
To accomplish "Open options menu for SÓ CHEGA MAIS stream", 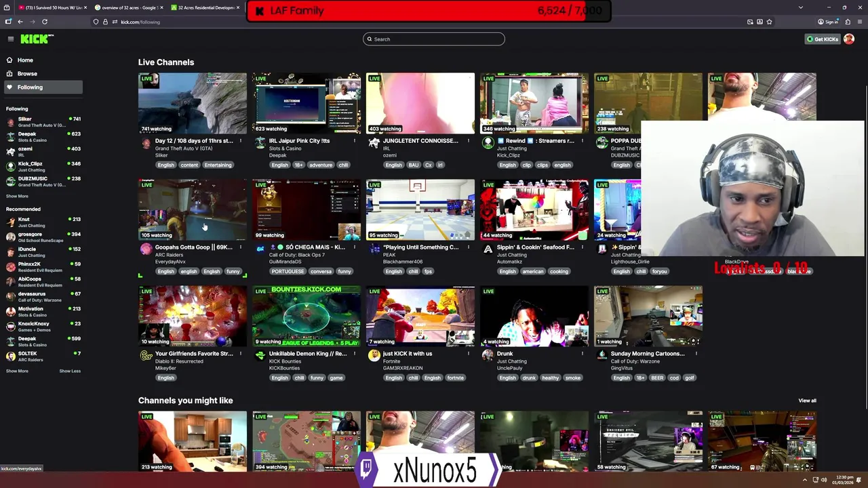I will click(354, 247).
